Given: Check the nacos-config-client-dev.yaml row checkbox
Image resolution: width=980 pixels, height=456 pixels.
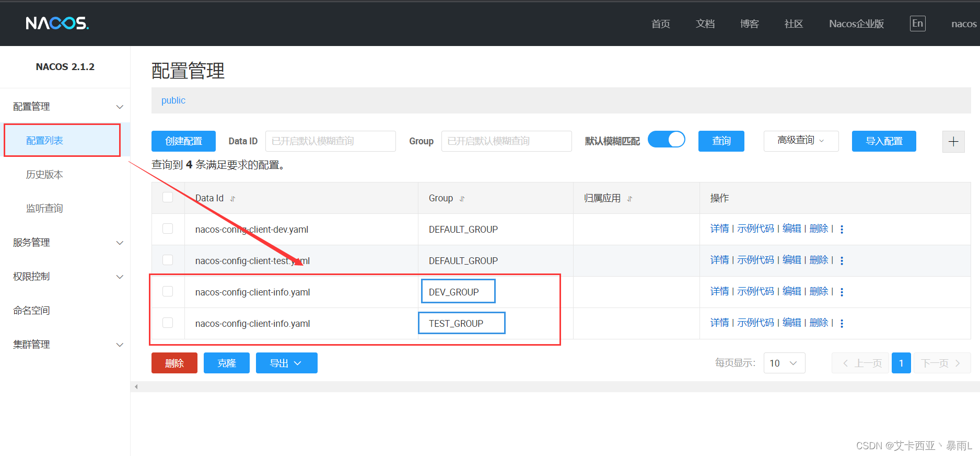Looking at the screenshot, I should point(168,229).
